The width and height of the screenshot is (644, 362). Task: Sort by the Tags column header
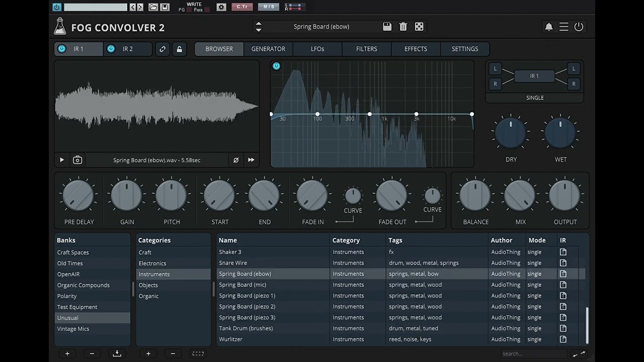click(x=437, y=240)
